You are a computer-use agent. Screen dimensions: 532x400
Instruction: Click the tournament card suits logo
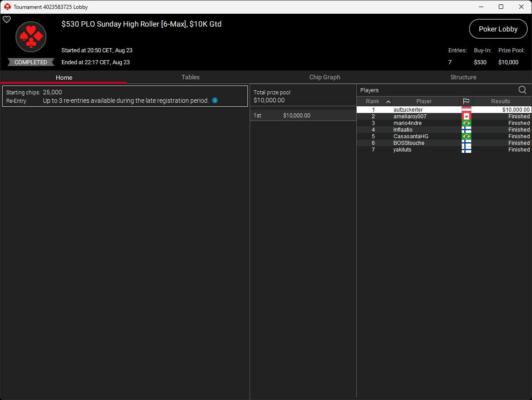(31, 37)
